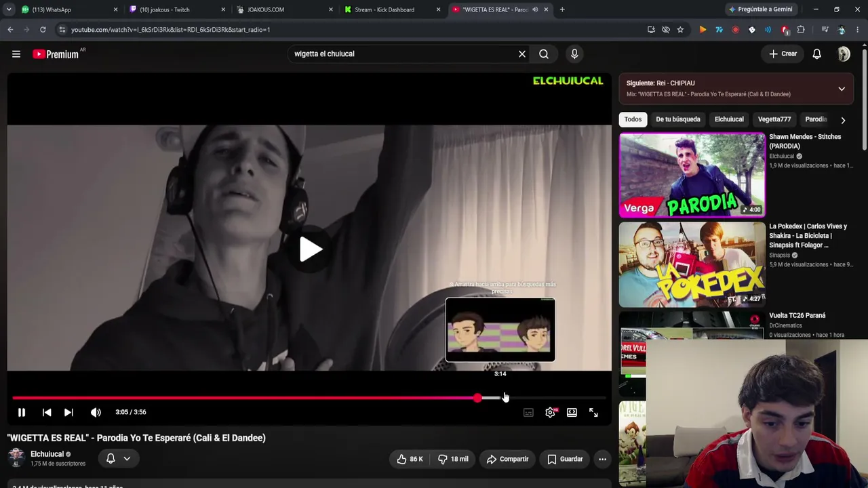The width and height of the screenshot is (868, 488).
Task: Open the YouTube account avatar menu
Action: click(x=844, y=54)
